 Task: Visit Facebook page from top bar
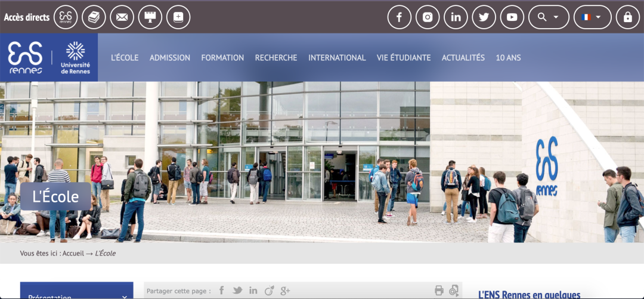pos(399,17)
